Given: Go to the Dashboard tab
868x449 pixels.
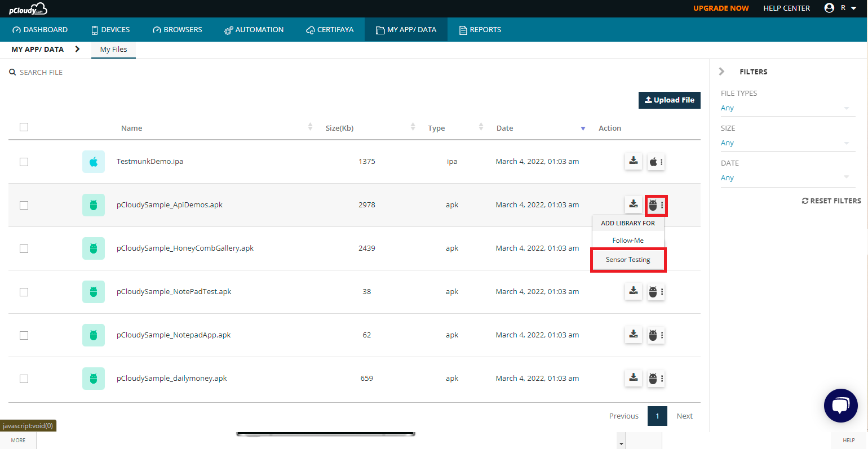Looking at the screenshot, I should click(x=39, y=30).
